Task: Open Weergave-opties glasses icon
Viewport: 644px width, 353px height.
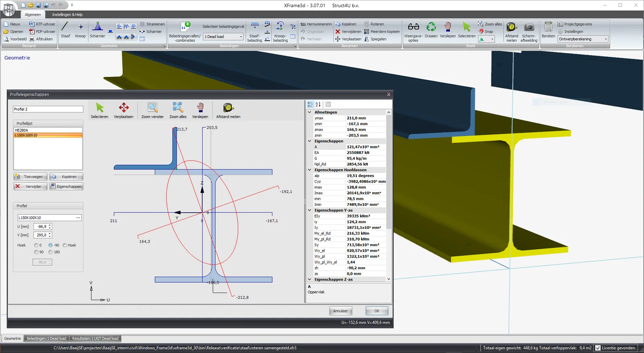Action: click(x=413, y=31)
